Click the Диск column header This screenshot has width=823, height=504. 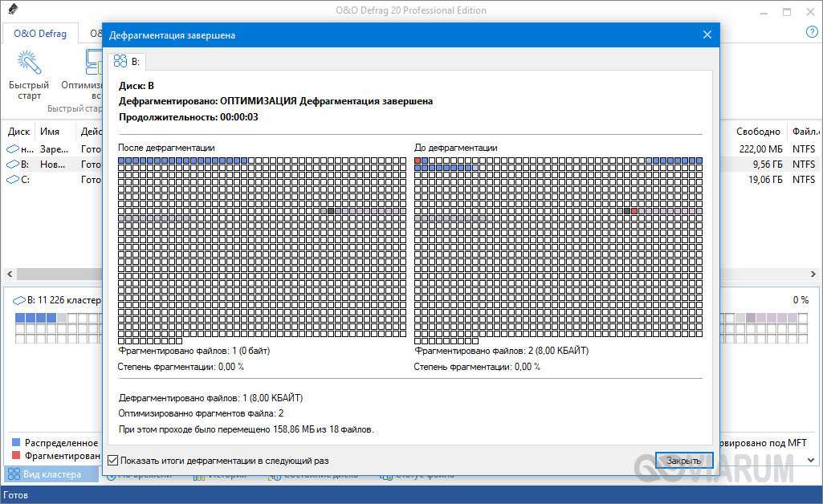click(19, 132)
